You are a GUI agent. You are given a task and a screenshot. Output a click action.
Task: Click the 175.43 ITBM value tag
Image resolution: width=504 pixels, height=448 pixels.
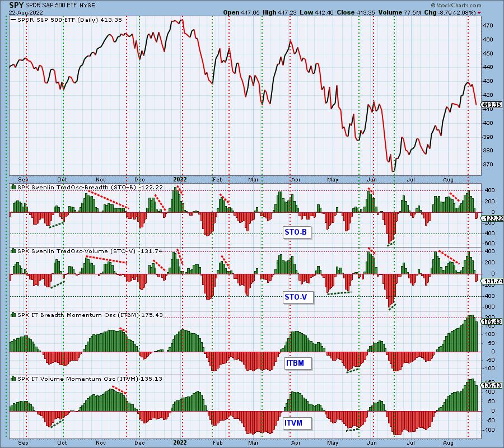tap(492, 321)
